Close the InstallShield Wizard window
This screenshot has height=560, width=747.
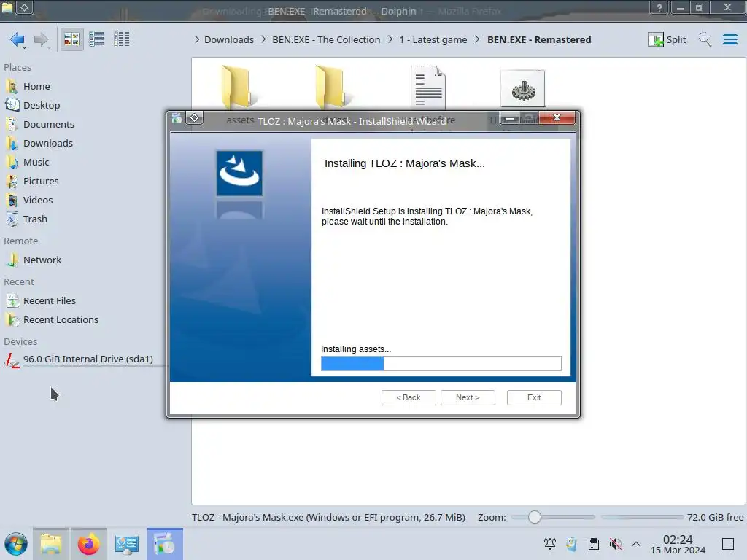557,117
